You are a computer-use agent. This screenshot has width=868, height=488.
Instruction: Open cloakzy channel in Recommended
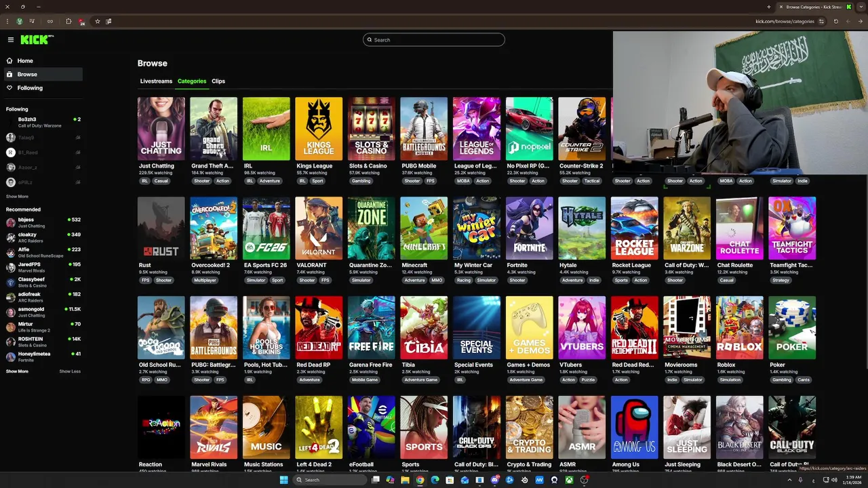coord(43,238)
